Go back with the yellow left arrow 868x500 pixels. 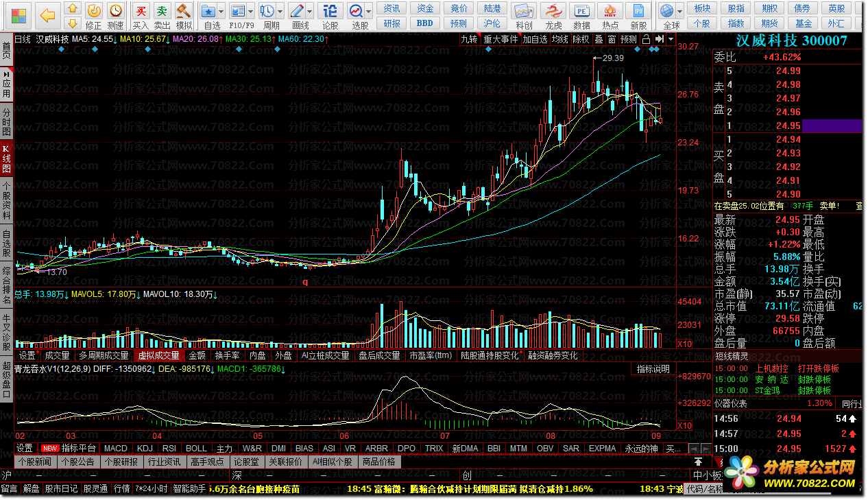click(47, 15)
